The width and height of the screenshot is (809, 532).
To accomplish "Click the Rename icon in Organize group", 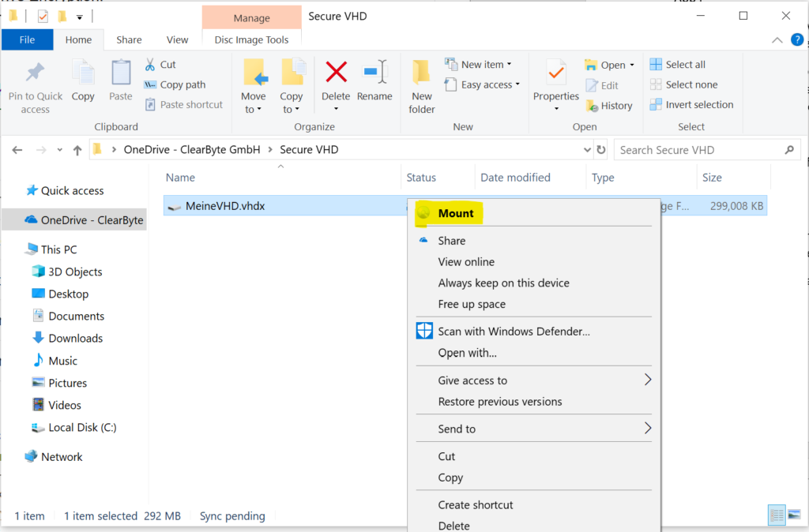I will 374,73.
